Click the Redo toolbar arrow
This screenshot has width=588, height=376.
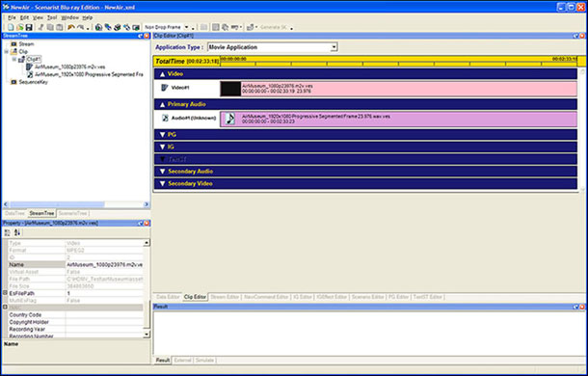tap(80, 27)
